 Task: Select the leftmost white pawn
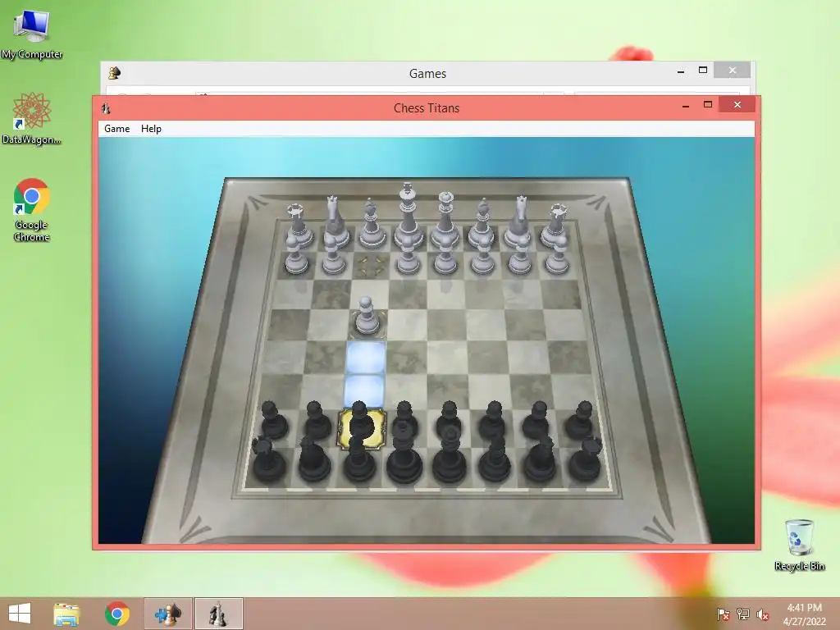[x=296, y=256]
